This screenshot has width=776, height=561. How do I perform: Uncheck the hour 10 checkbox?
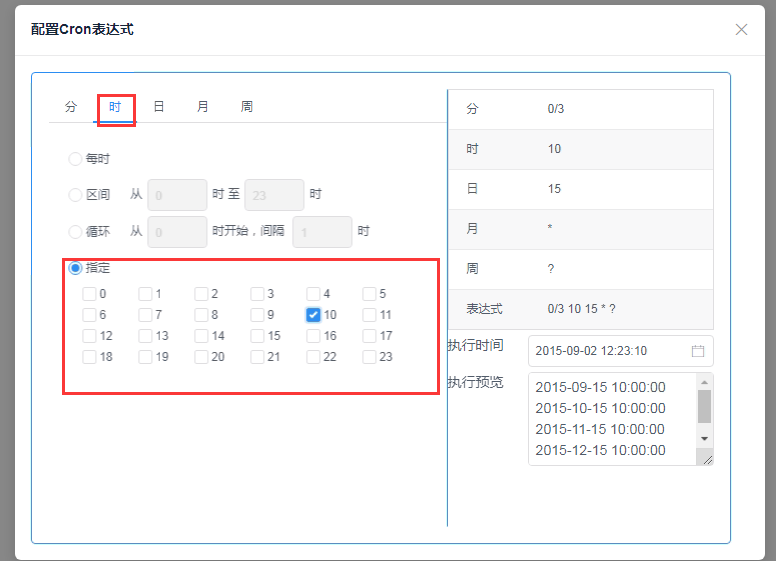point(313,315)
